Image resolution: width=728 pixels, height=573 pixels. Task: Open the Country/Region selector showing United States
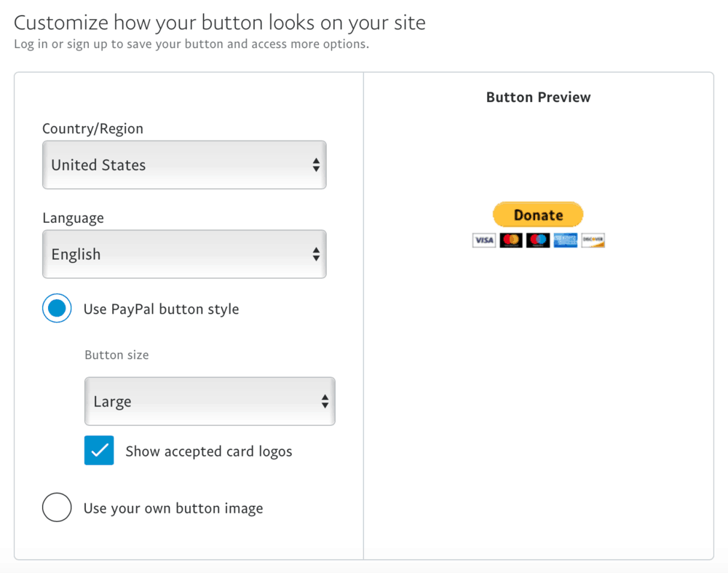click(x=184, y=165)
